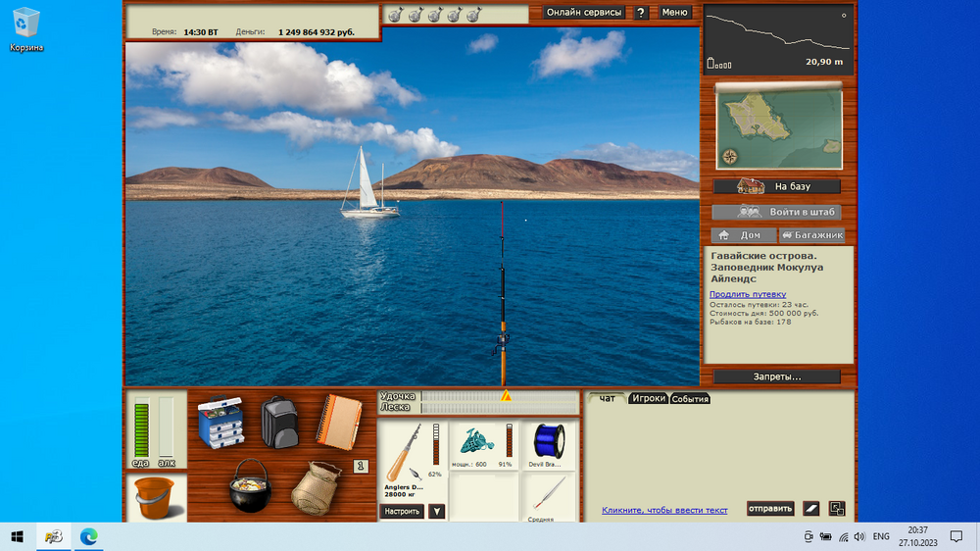Open Microsoft Edge from the taskbar

[89, 536]
